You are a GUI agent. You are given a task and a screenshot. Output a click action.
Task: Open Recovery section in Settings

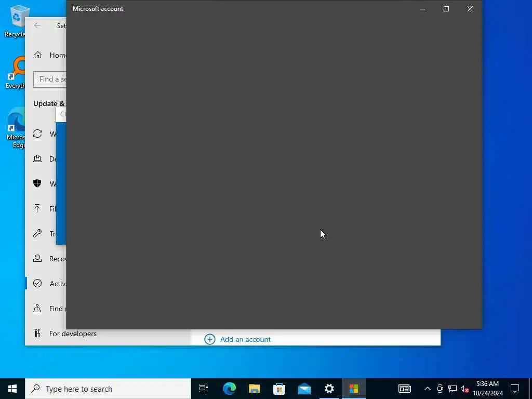46,259
